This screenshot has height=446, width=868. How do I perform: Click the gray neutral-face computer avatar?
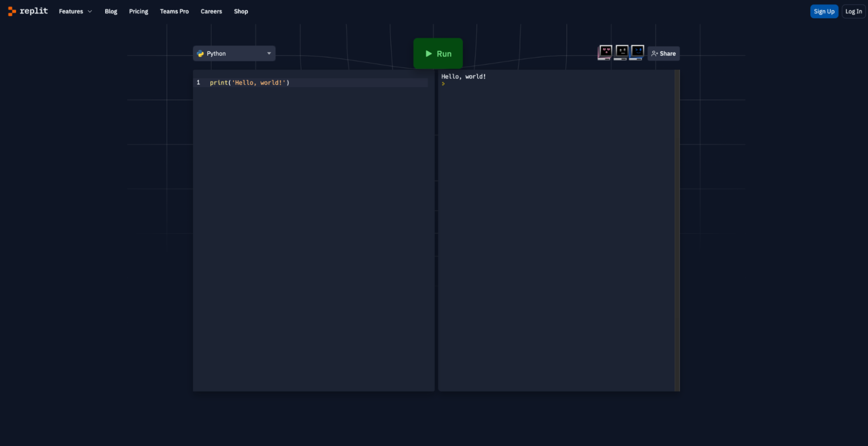[621, 53]
